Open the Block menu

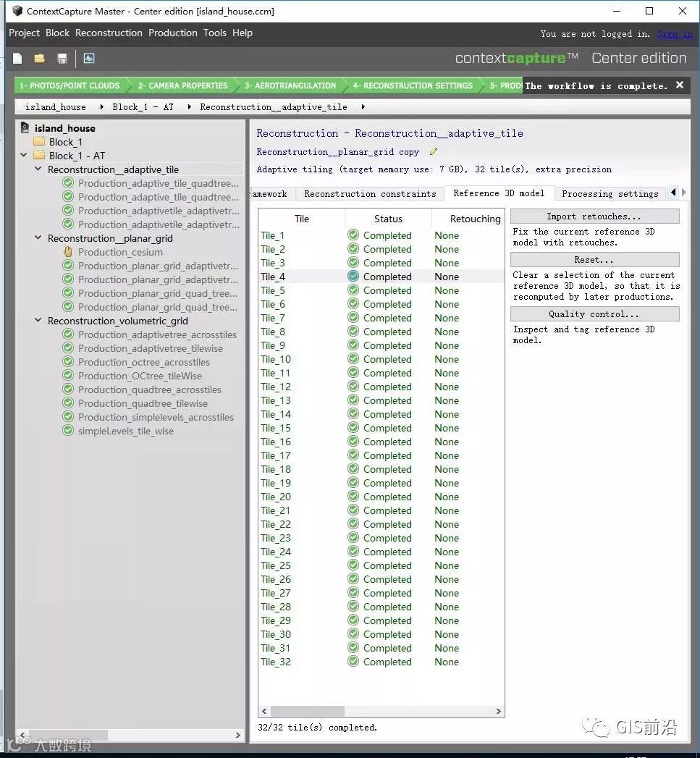(x=57, y=33)
